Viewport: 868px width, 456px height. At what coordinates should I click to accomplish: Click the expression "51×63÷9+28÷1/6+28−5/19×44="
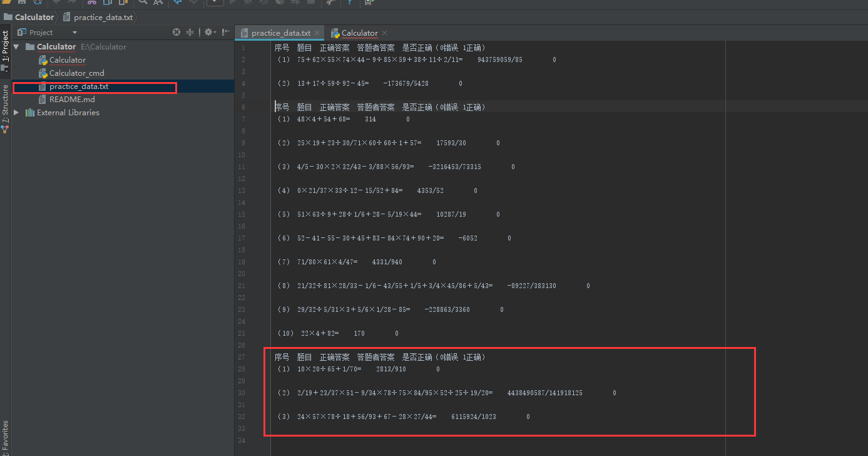click(x=359, y=214)
